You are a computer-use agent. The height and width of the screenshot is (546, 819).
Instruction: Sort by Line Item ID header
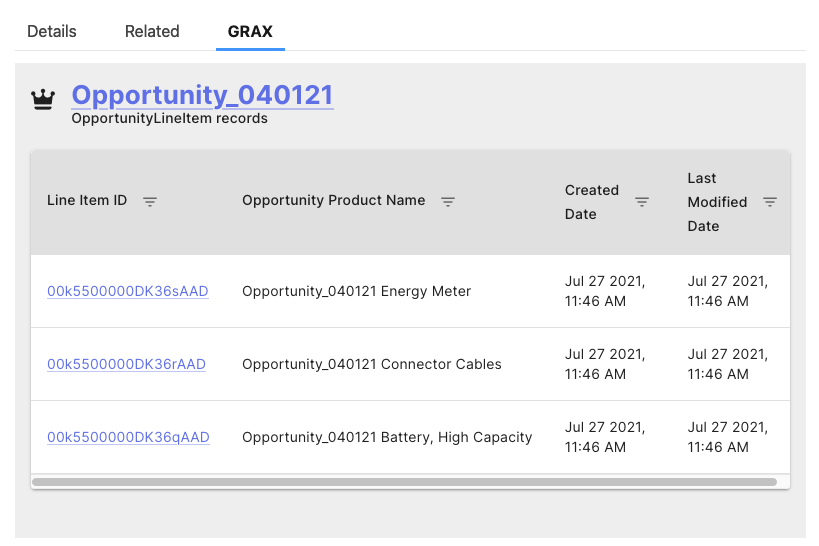pyautogui.click(x=87, y=200)
